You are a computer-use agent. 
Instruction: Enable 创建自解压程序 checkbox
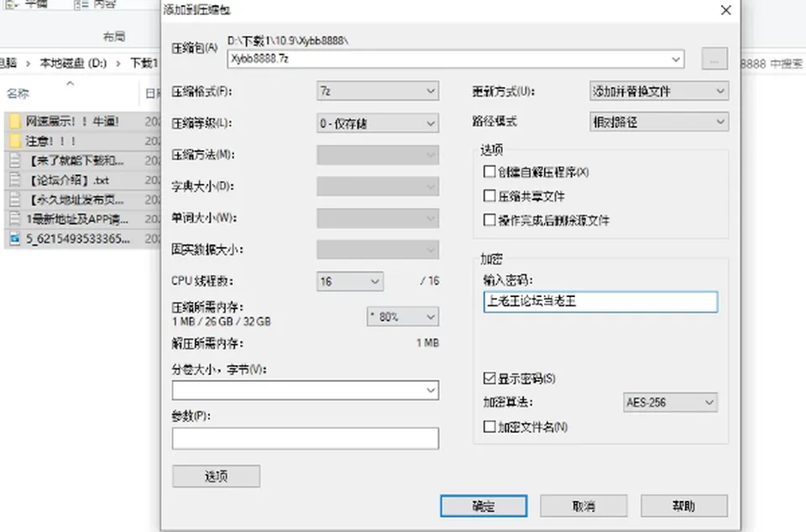[x=489, y=171]
